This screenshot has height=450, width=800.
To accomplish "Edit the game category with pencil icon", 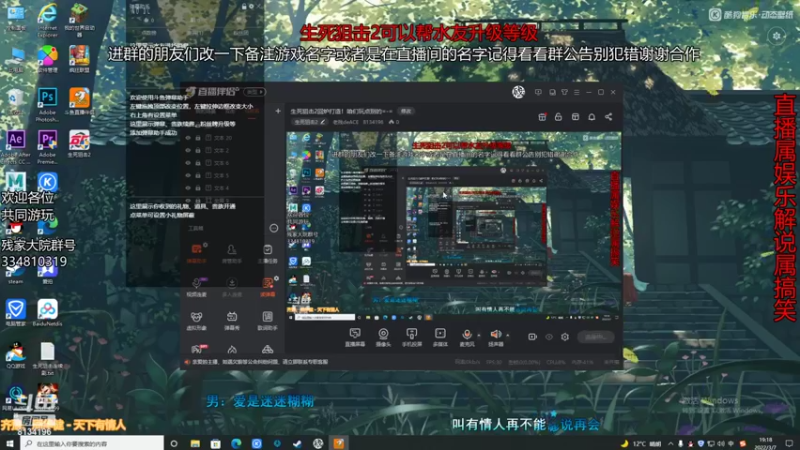I will pos(322,122).
